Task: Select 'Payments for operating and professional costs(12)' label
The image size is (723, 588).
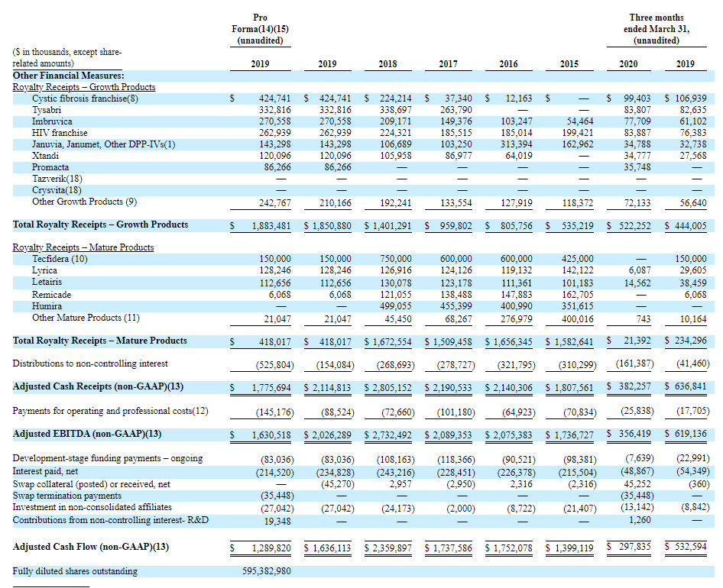Action: coord(110,411)
